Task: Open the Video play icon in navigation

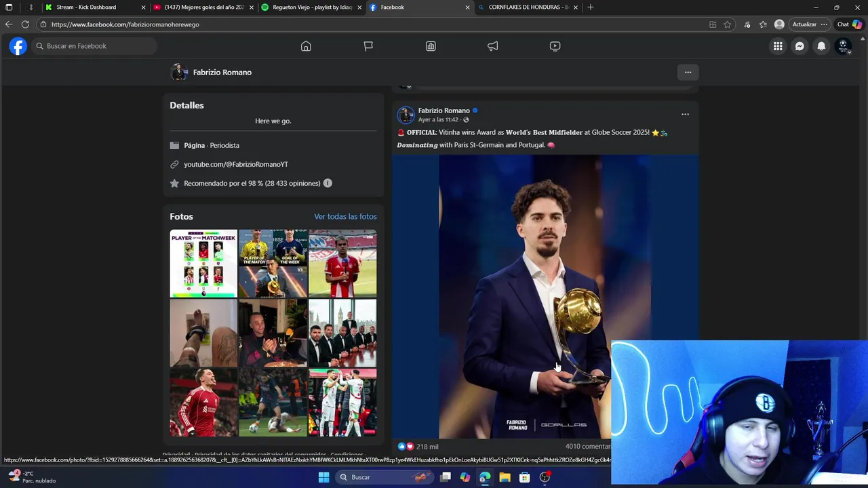Action: (x=555, y=46)
